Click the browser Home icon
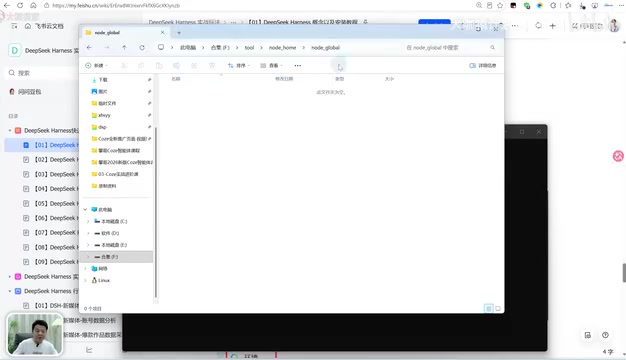 33,6
